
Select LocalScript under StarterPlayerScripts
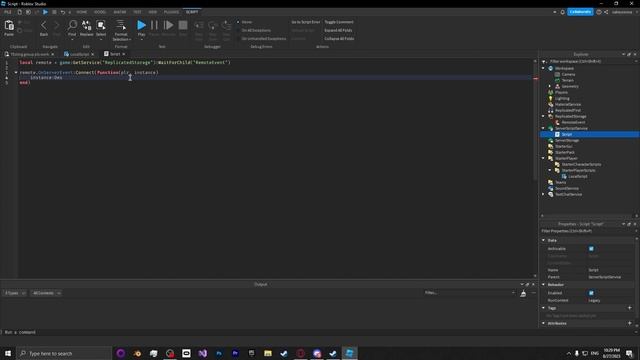pyautogui.click(x=578, y=176)
